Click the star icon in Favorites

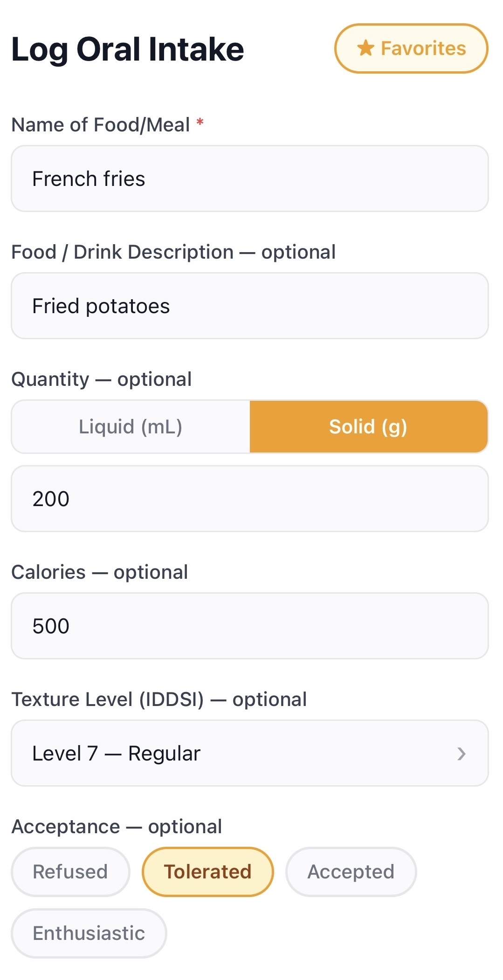366,48
